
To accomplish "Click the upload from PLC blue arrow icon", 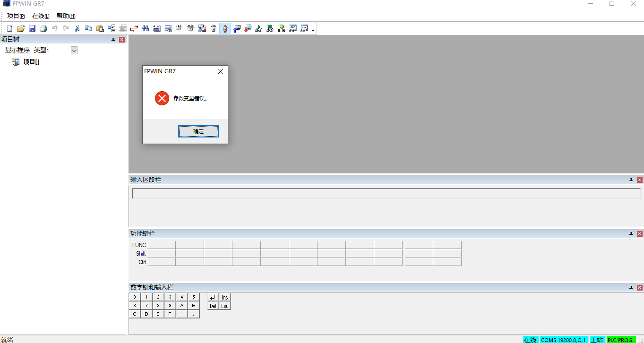I will tap(236, 28).
